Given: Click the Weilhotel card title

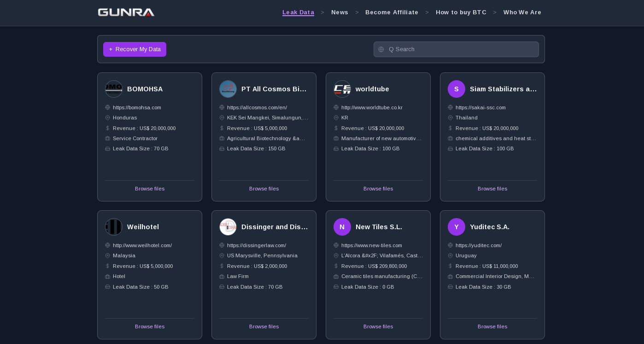Looking at the screenshot, I should tap(143, 227).
